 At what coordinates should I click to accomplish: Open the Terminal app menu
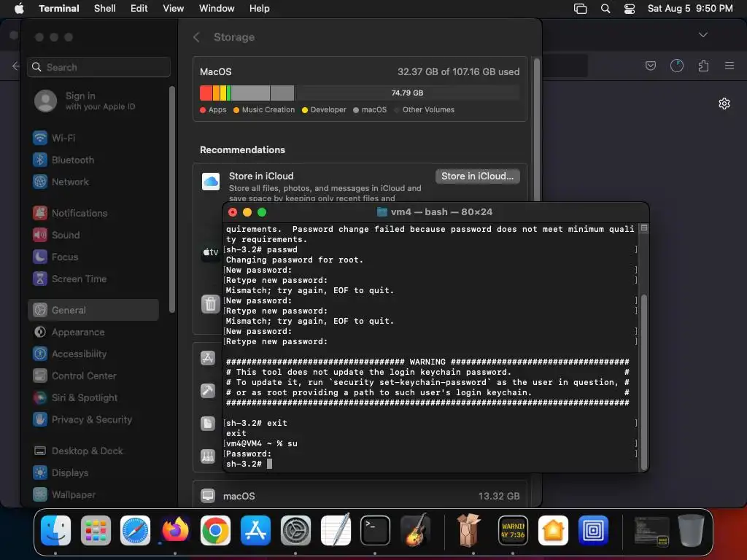[59, 9]
